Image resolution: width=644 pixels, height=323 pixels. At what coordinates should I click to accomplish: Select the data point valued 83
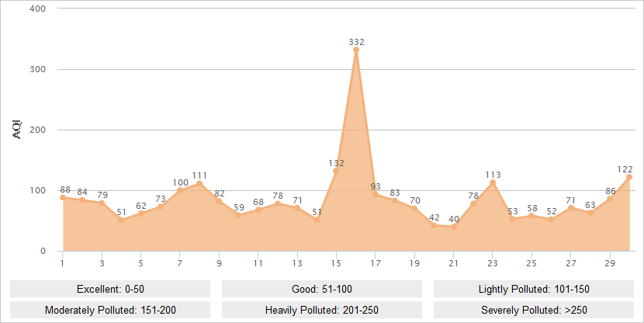(395, 200)
